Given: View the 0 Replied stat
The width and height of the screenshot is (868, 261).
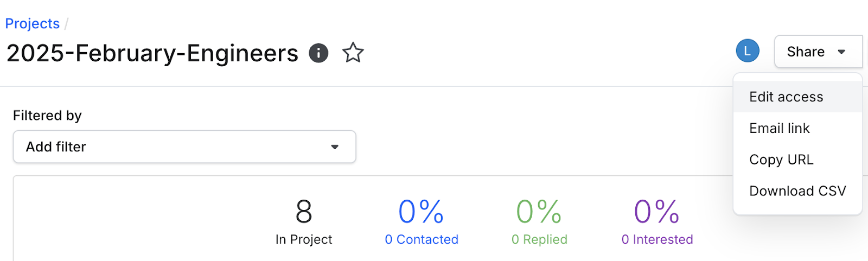Looking at the screenshot, I should 539,239.
